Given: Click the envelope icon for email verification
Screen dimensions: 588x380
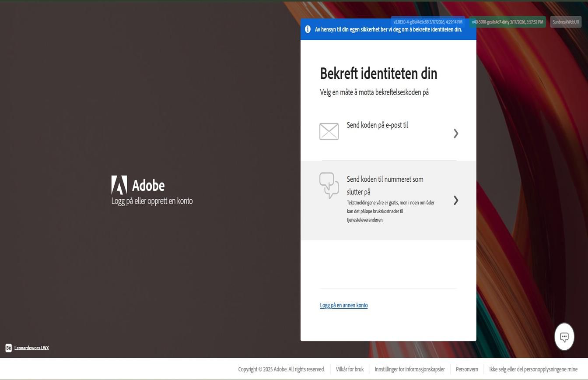Looking at the screenshot, I should click(x=329, y=131).
